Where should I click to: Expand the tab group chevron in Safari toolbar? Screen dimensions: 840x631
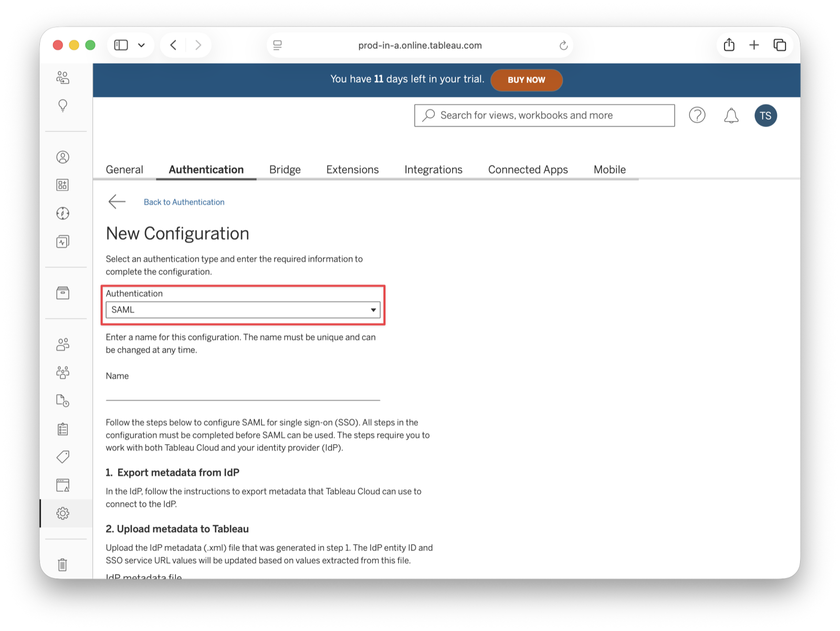point(140,45)
